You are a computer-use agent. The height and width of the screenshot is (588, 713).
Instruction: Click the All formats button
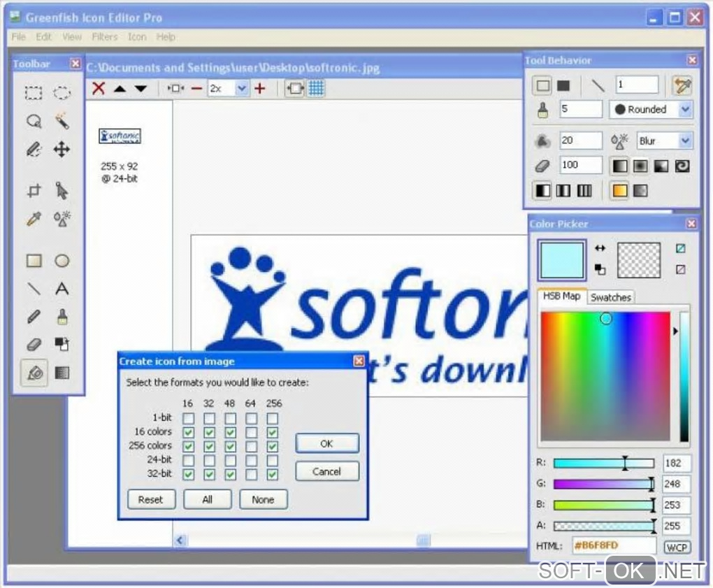208,499
